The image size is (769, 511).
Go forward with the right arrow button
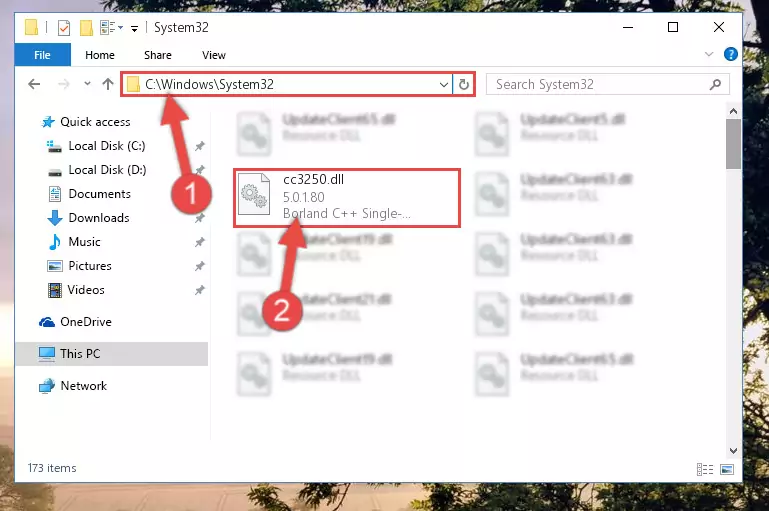[x=64, y=84]
